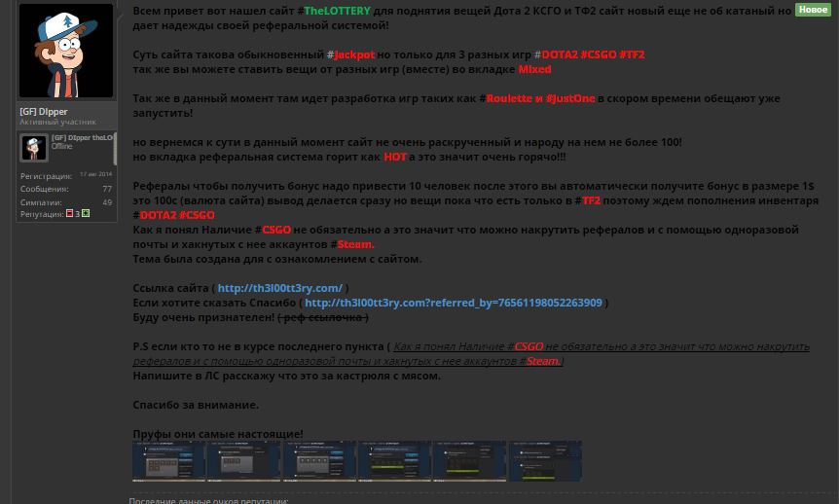This screenshot has width=839, height=504.
Task: Click the 'Спасибо за внимание.' line
Action: (x=196, y=405)
